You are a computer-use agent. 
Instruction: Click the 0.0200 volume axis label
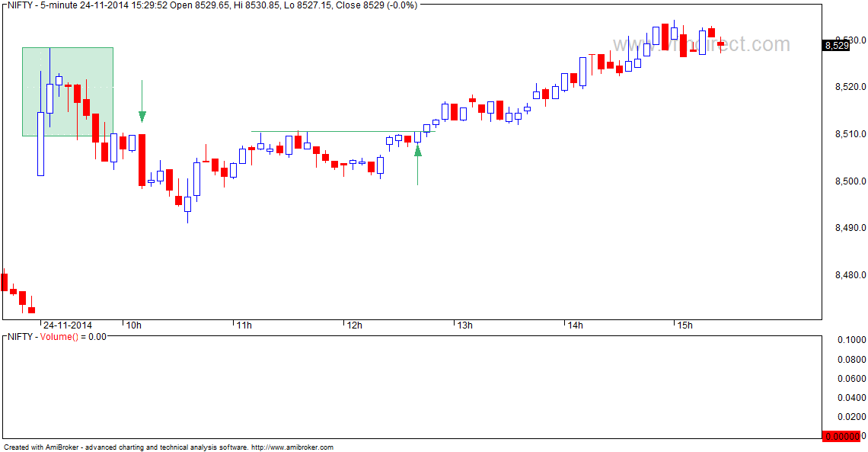click(x=853, y=417)
